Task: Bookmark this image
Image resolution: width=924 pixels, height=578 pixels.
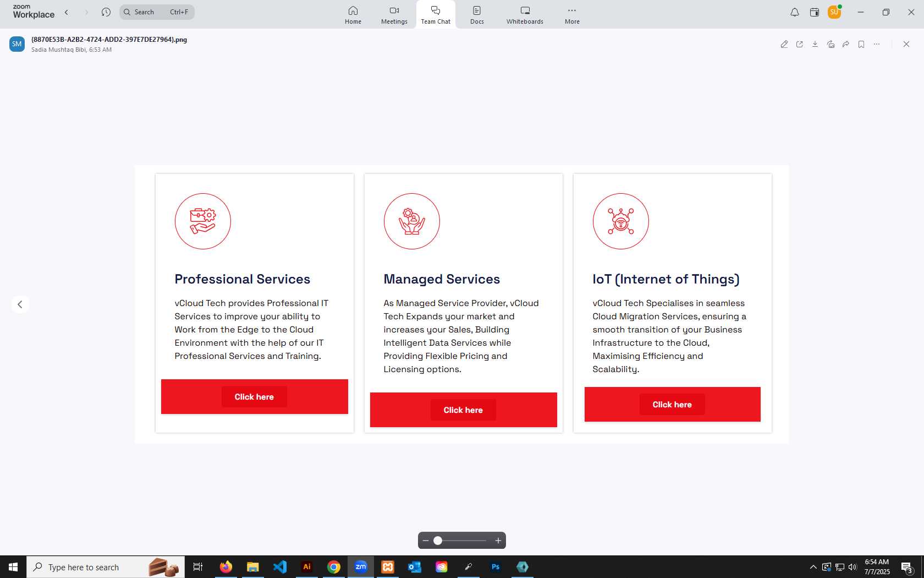Action: (x=861, y=44)
